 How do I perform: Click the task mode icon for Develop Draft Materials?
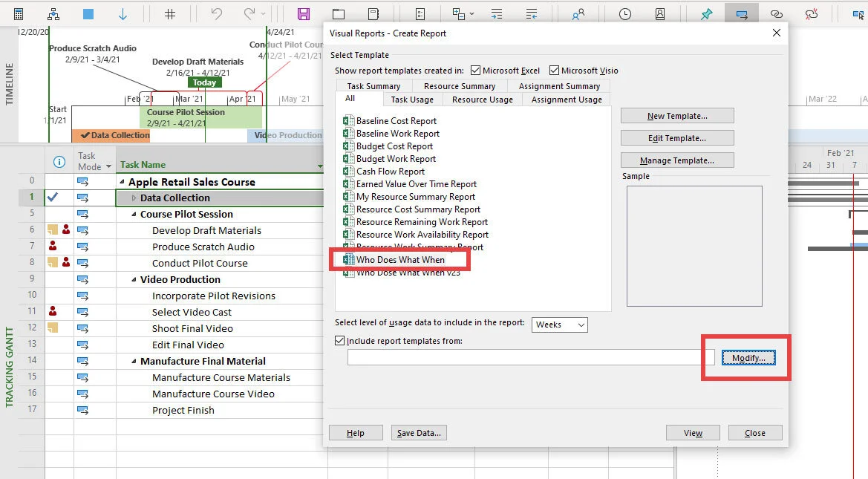82,230
